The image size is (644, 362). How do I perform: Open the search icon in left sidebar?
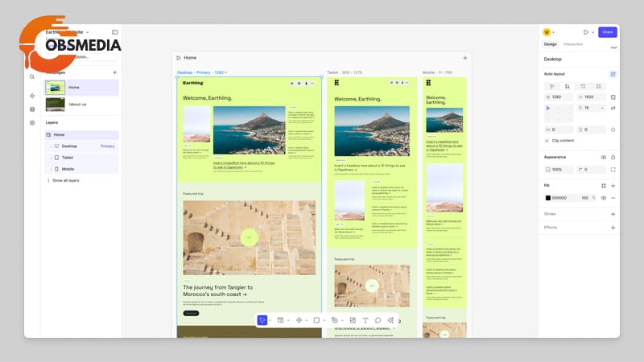[32, 77]
